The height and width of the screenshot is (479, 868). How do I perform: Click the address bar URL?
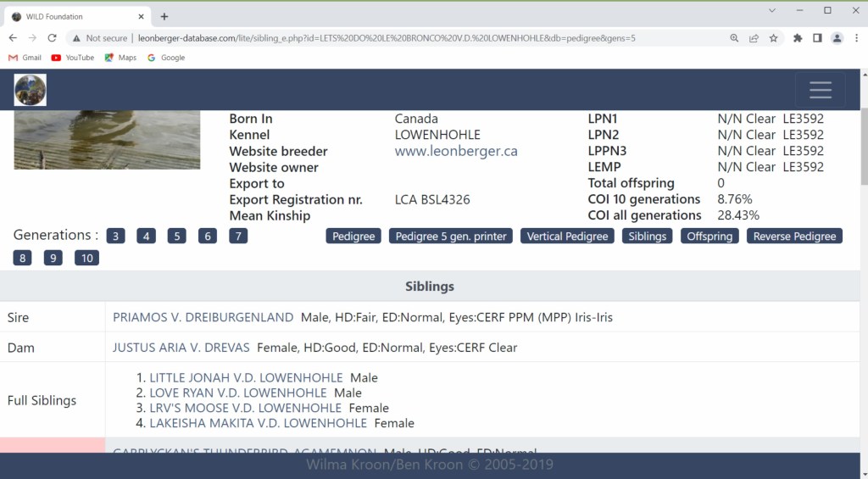[387, 38]
